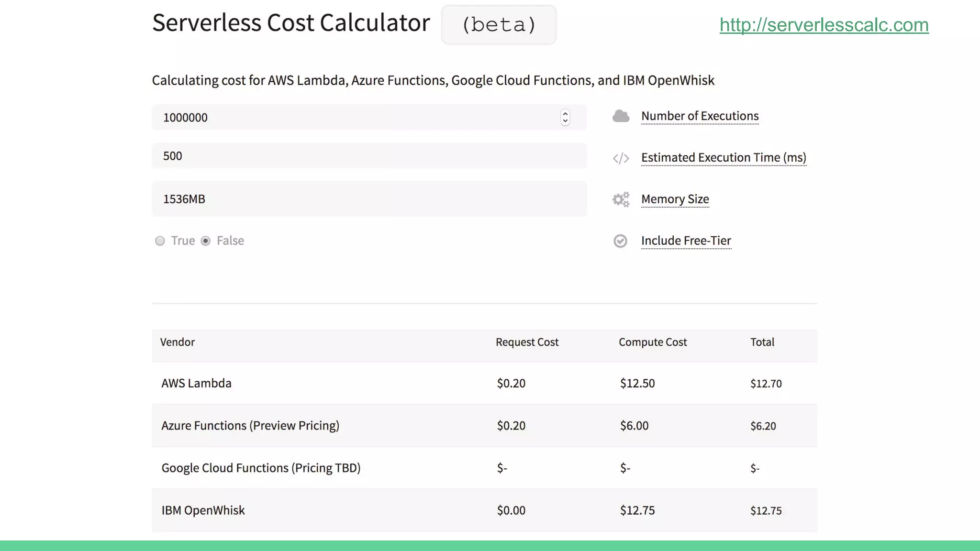Select the AWS Lambda vendor row name
The height and width of the screenshot is (551, 980).
pos(196,383)
